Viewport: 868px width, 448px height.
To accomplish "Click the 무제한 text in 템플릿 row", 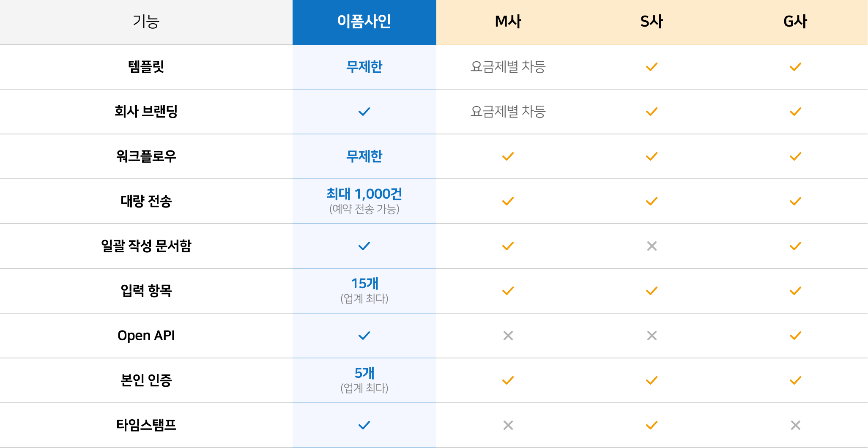I will 364,67.
